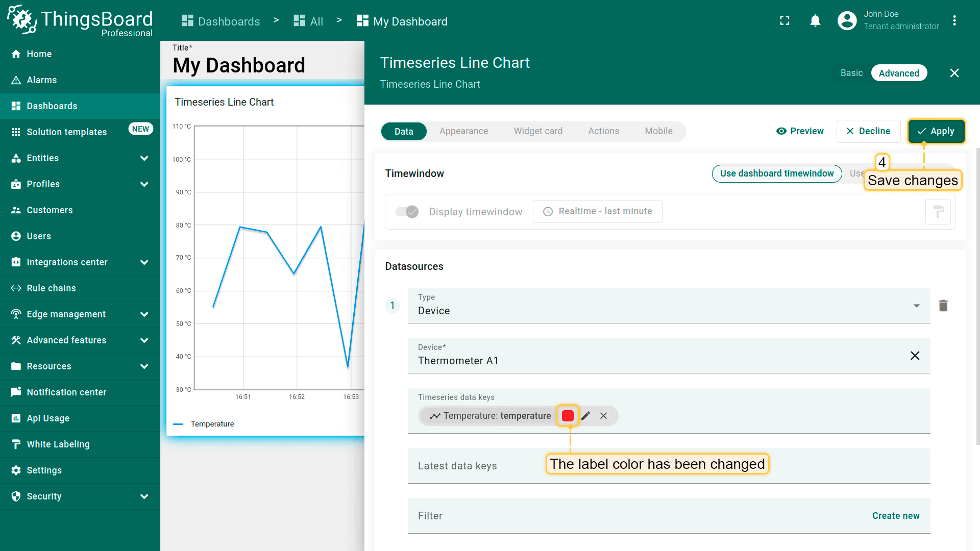Screen dimensions: 980x551
Task: Open the red label color swatch
Action: click(x=568, y=416)
